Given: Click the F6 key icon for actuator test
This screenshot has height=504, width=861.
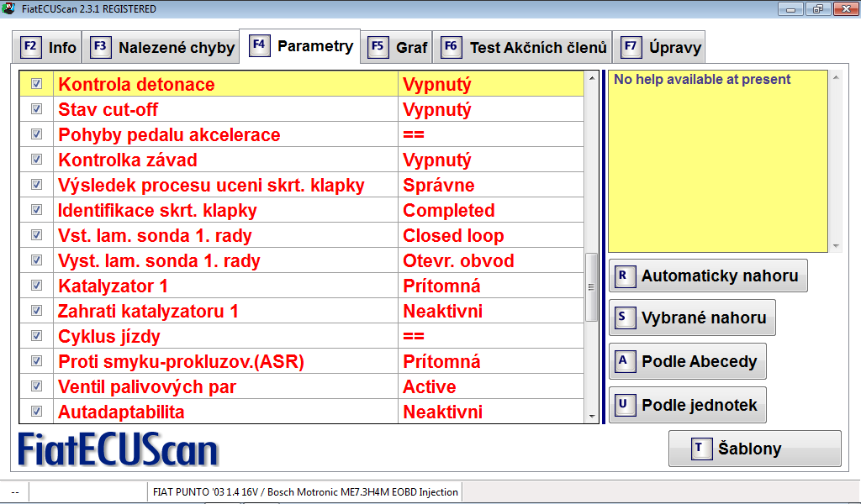Looking at the screenshot, I should tap(451, 47).
